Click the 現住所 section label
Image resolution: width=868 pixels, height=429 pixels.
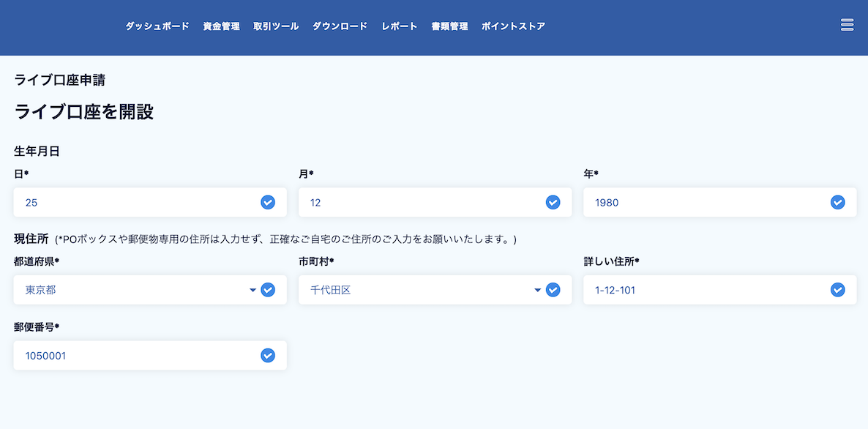click(31, 239)
